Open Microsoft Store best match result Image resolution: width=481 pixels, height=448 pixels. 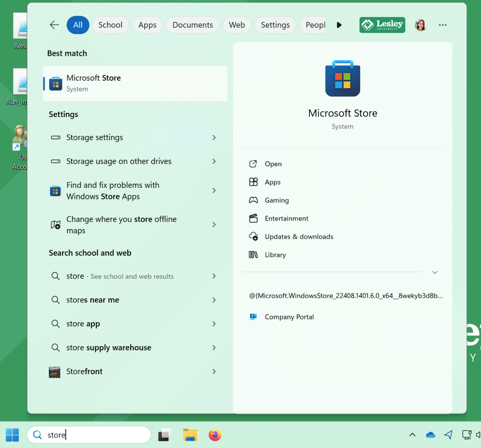[x=135, y=83]
